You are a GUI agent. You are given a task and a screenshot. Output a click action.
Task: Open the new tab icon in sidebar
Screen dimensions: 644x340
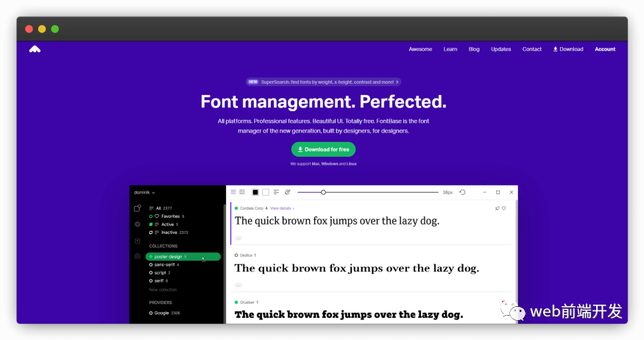(x=138, y=208)
